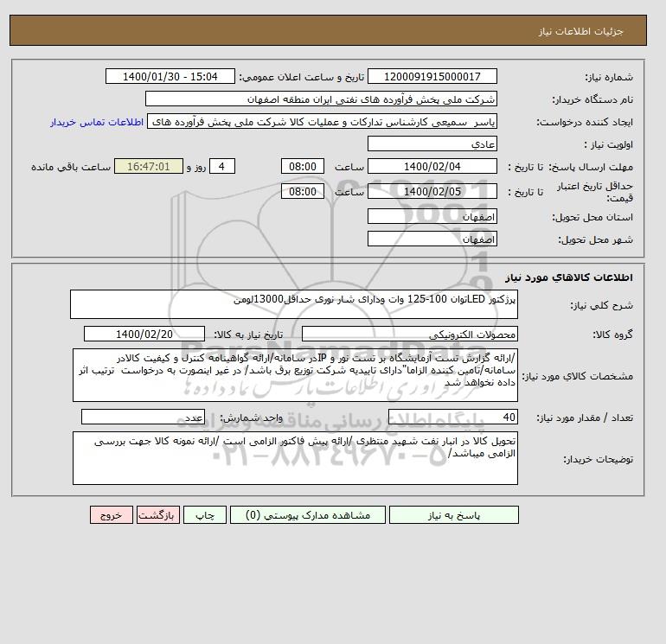Click the بازگشت back button

(x=158, y=515)
